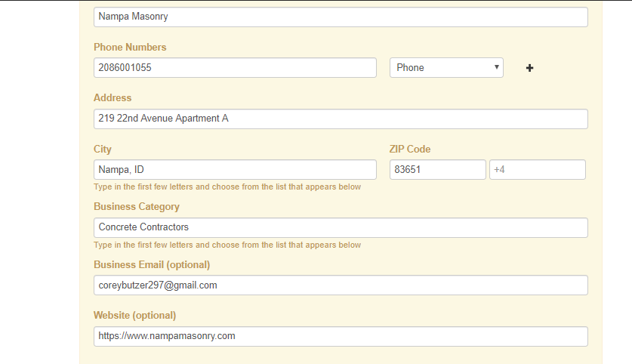Click the City label

[x=103, y=149]
